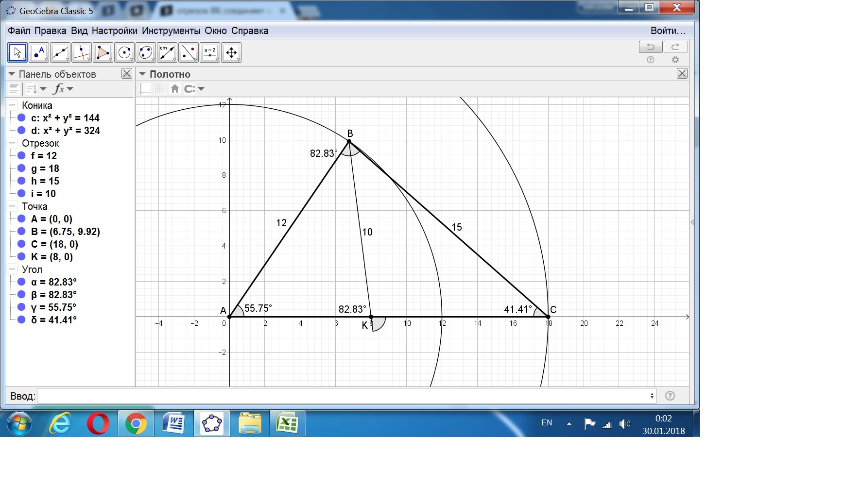Open the input bar symbol history arrows
The image size is (862, 504).
coord(652,396)
